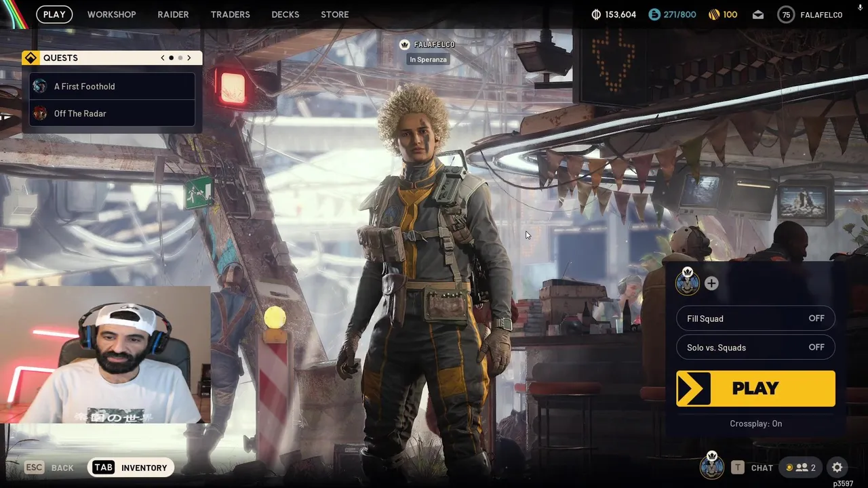Toggle the Fill Squad option

755,319
